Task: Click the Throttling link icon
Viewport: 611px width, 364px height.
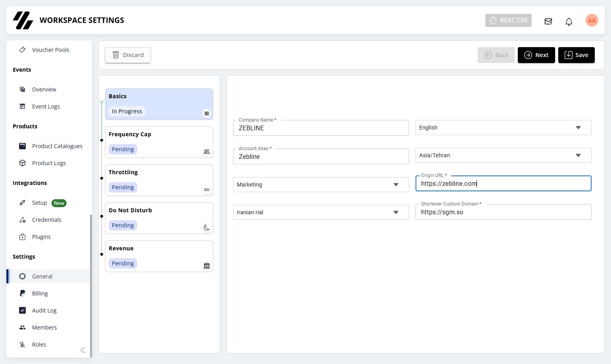Action: pyautogui.click(x=207, y=190)
